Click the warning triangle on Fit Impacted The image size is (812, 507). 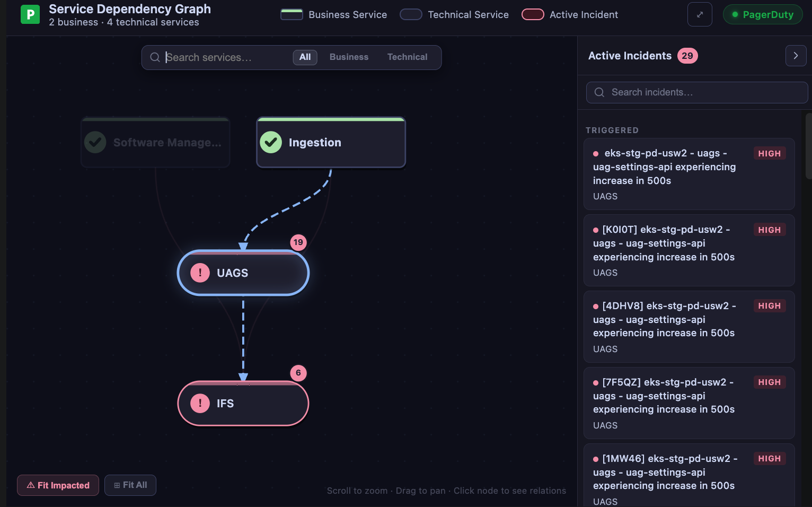tap(30, 485)
